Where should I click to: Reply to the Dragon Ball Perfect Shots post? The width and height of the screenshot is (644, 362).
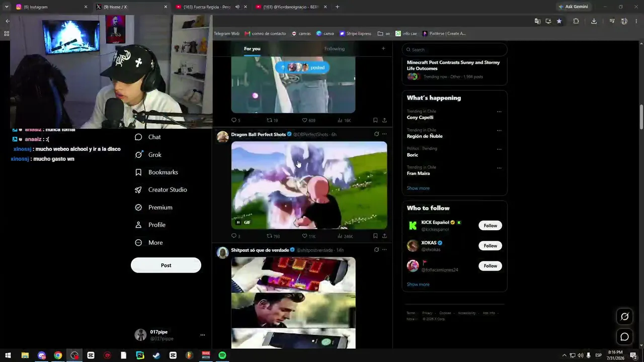[x=235, y=236]
